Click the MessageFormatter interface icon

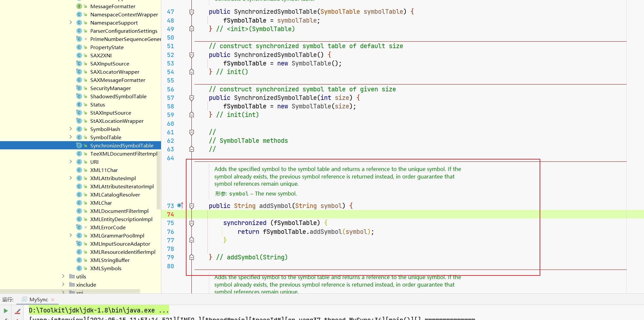pyautogui.click(x=79, y=6)
